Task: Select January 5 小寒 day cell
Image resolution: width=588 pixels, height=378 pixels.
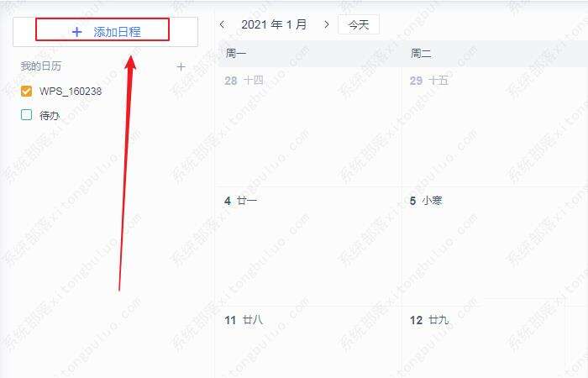Action: 495,246
